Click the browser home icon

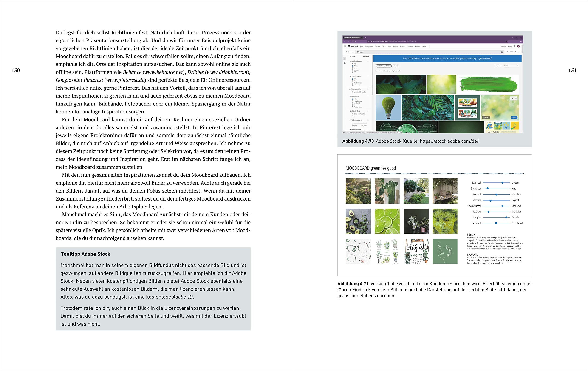355,42
